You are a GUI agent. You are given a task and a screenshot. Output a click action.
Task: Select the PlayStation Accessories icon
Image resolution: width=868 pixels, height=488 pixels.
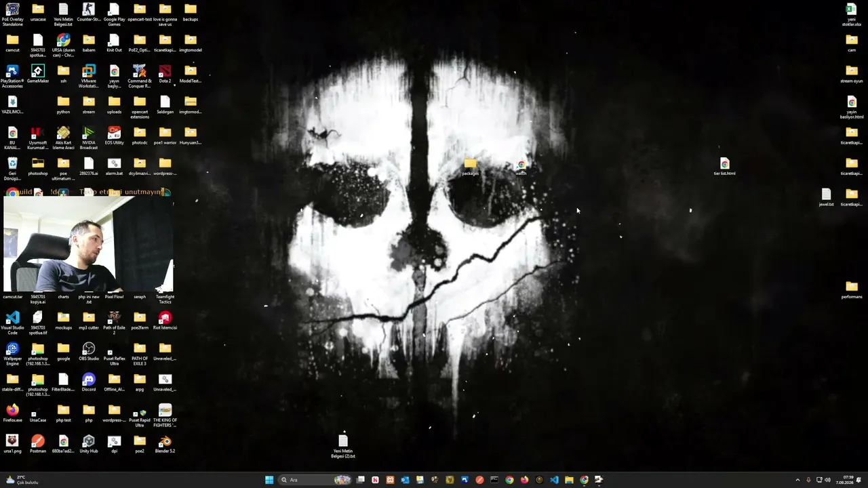click(12, 77)
